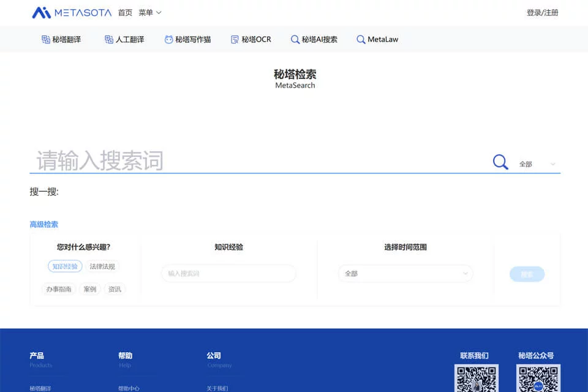
Task: Open the 秘塔AI搜索 magnifier icon
Action: (295, 39)
